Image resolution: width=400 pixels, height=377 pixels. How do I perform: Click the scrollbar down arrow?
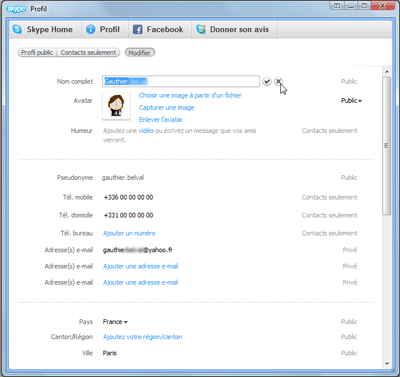click(387, 363)
